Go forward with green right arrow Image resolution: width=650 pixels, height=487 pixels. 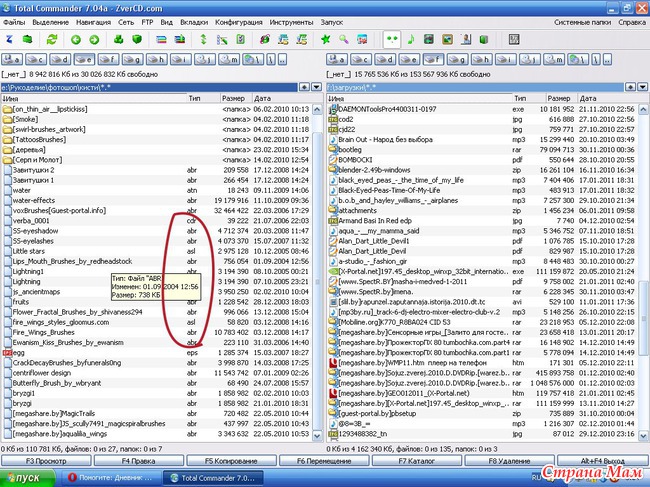tap(94, 39)
